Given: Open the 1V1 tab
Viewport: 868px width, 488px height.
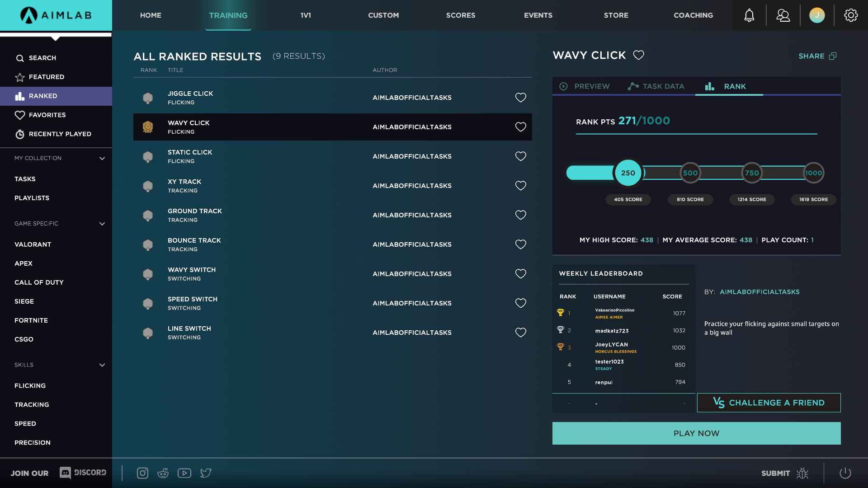Looking at the screenshot, I should 306,15.
